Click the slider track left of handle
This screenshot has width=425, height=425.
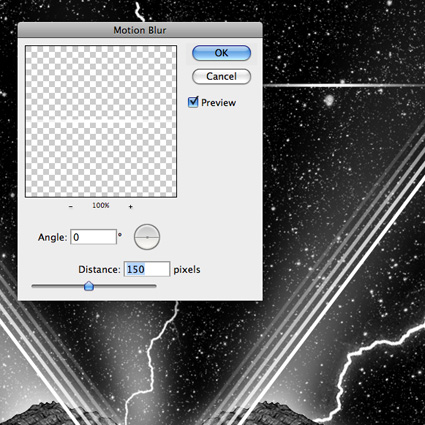[57, 286]
